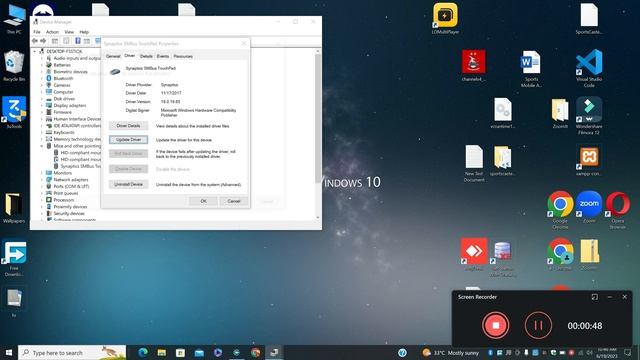640x360 pixels.
Task: Click weather widget Mostly sunny
Action: pos(451,353)
